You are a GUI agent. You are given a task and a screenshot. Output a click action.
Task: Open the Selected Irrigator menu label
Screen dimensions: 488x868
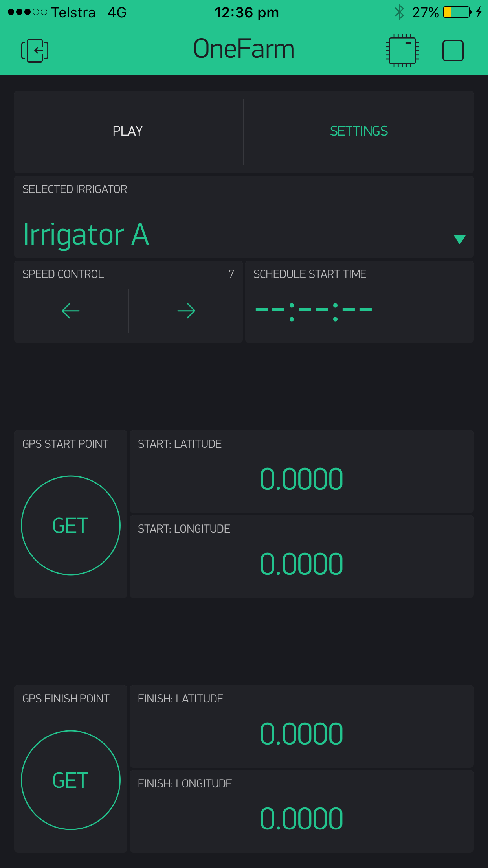(x=75, y=189)
